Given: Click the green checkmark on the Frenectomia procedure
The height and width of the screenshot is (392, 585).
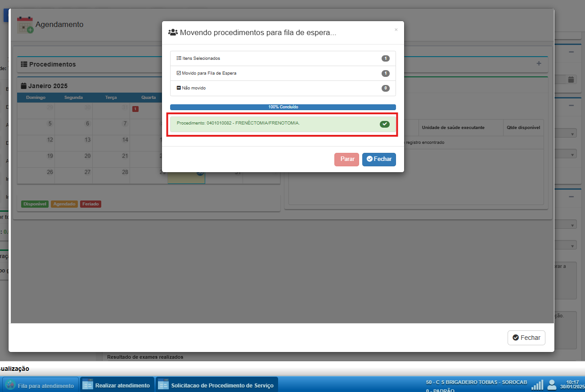Looking at the screenshot, I should pos(384,124).
